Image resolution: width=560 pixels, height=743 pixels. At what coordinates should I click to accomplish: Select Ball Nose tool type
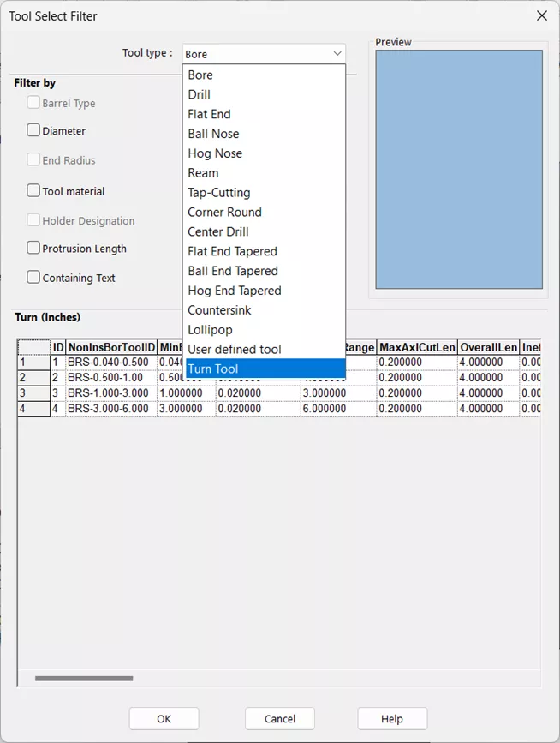pos(264,134)
